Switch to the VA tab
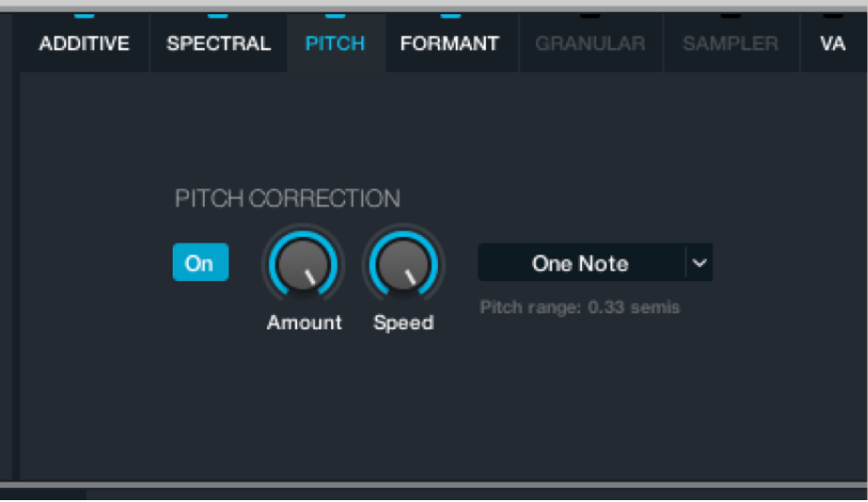The image size is (868, 502). pos(833,43)
